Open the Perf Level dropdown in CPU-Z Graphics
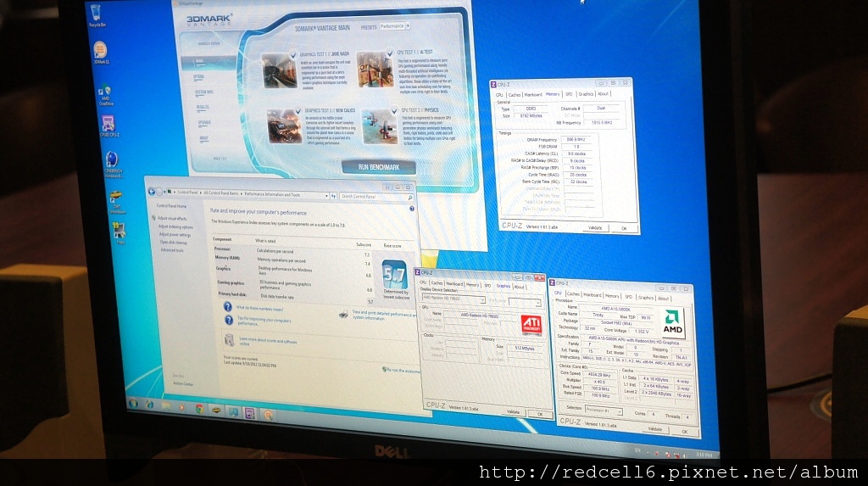868x486 pixels. pyautogui.click(x=524, y=302)
